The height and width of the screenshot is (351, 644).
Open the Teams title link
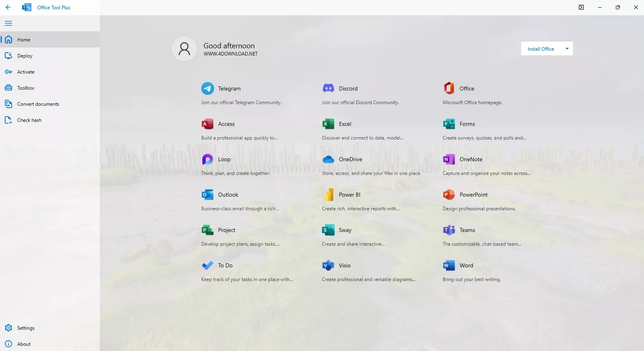(467, 230)
